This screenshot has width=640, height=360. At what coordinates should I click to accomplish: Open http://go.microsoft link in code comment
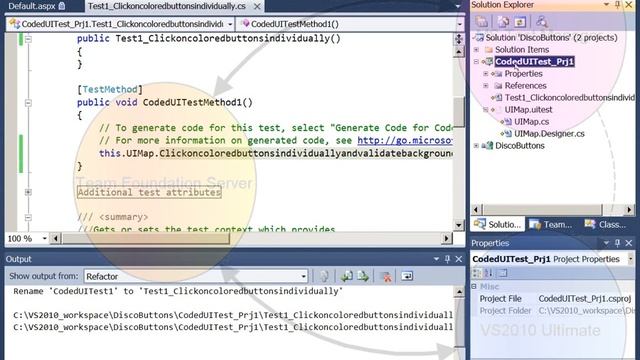point(405,140)
